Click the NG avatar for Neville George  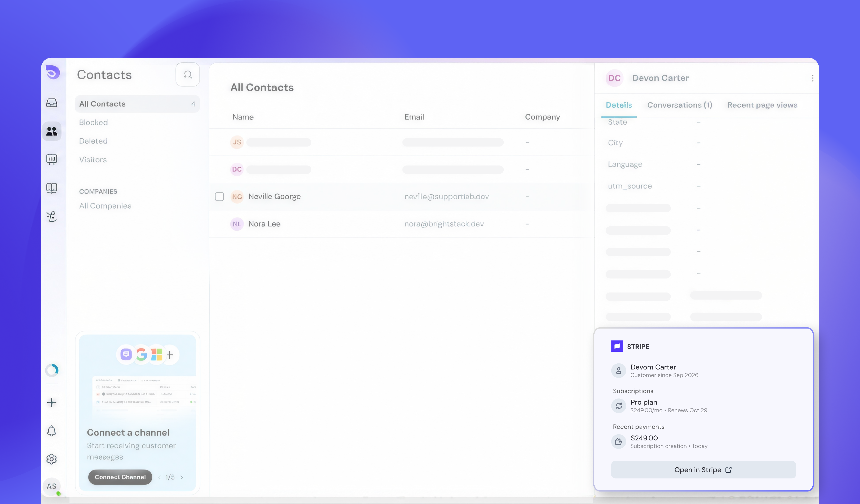point(237,197)
